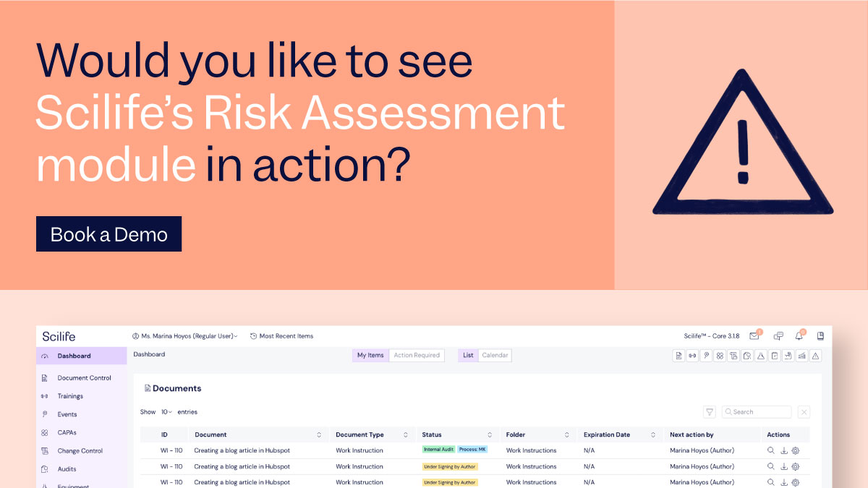Click the download icon on the first document row

(x=785, y=450)
